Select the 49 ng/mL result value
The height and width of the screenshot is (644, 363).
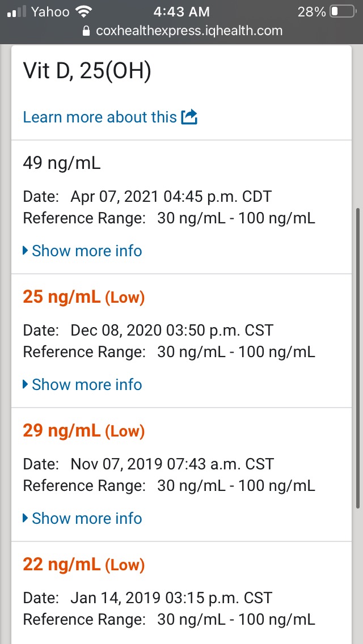point(62,163)
